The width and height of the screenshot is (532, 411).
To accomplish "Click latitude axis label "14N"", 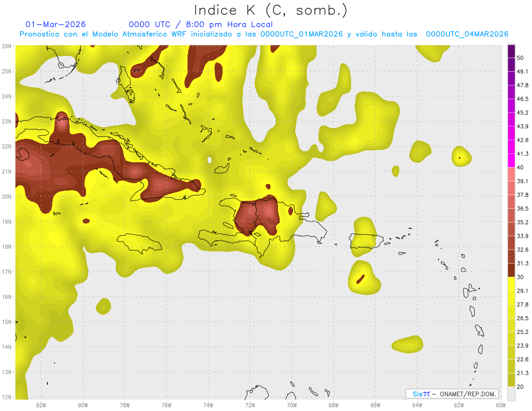I will pyautogui.click(x=6, y=347).
